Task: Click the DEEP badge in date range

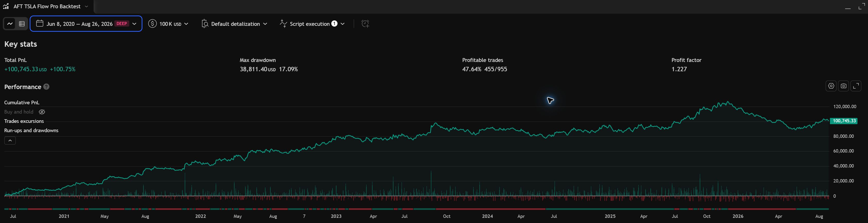Action: 122,23
